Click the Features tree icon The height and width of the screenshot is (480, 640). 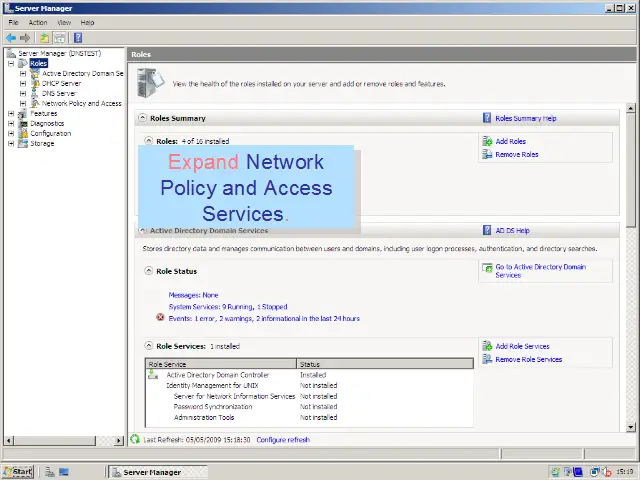[x=23, y=113]
